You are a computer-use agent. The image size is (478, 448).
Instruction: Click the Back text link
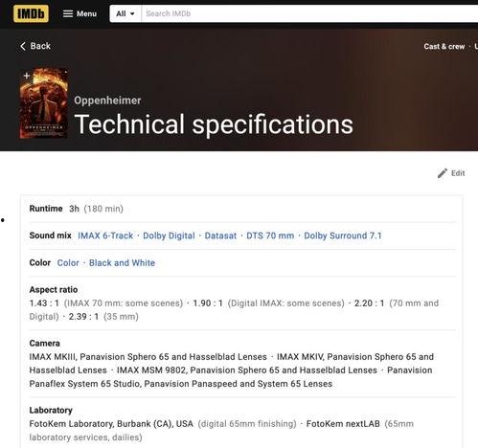point(40,46)
